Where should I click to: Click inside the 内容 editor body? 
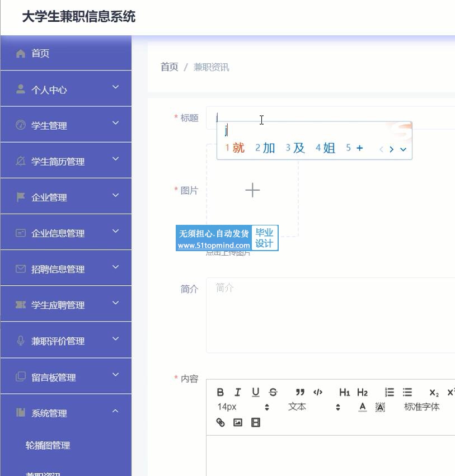330,455
